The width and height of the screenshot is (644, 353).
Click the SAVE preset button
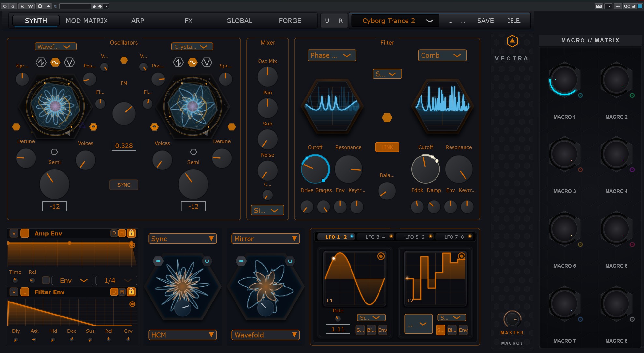point(485,21)
